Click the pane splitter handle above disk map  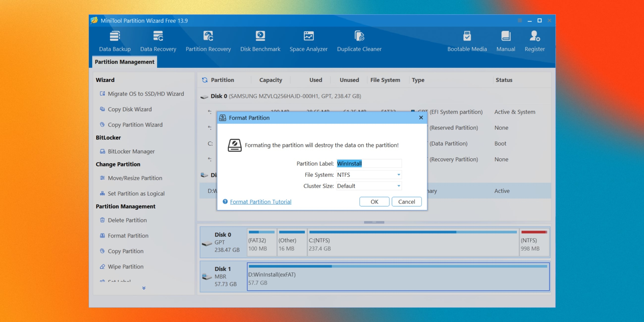[374, 222]
